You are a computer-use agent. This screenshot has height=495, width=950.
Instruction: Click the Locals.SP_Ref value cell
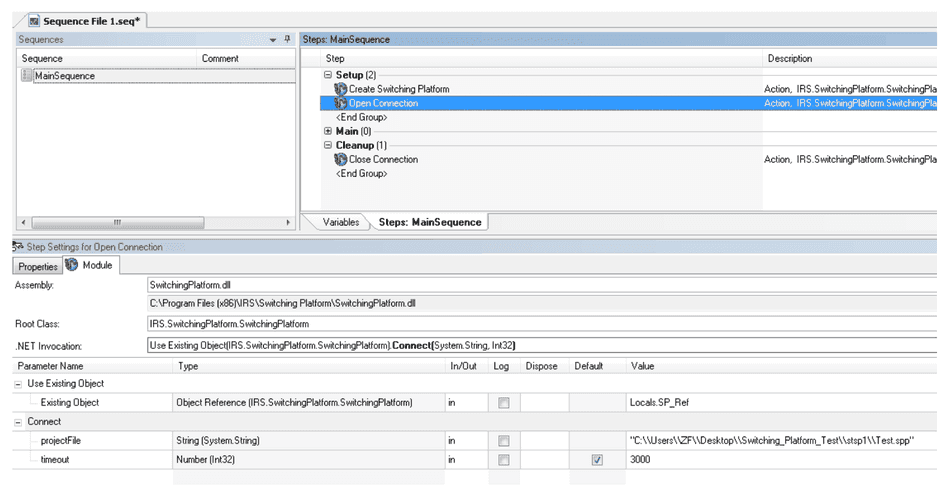(782, 402)
